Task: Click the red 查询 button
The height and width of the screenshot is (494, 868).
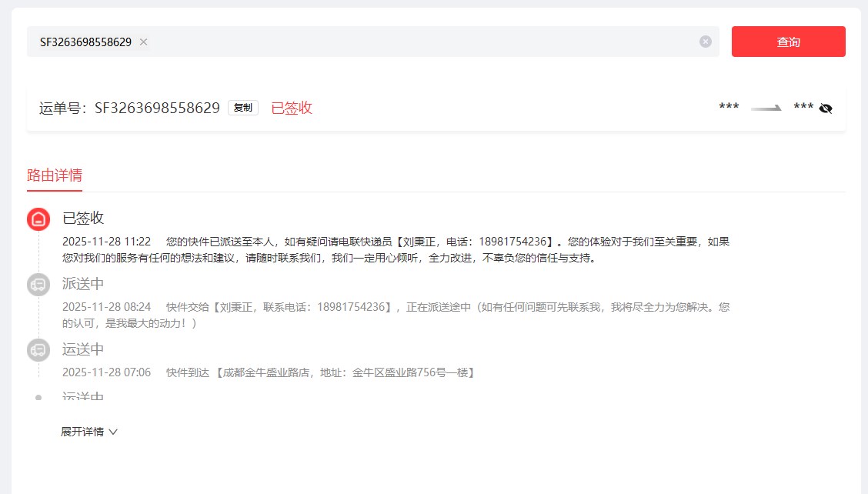Action: (x=788, y=42)
